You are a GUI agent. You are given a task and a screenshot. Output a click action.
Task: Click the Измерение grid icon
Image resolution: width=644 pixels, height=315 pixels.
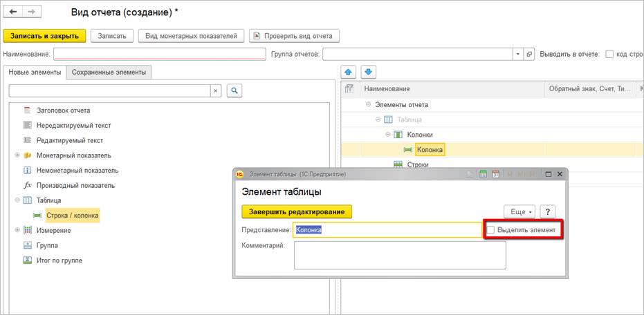(x=28, y=231)
